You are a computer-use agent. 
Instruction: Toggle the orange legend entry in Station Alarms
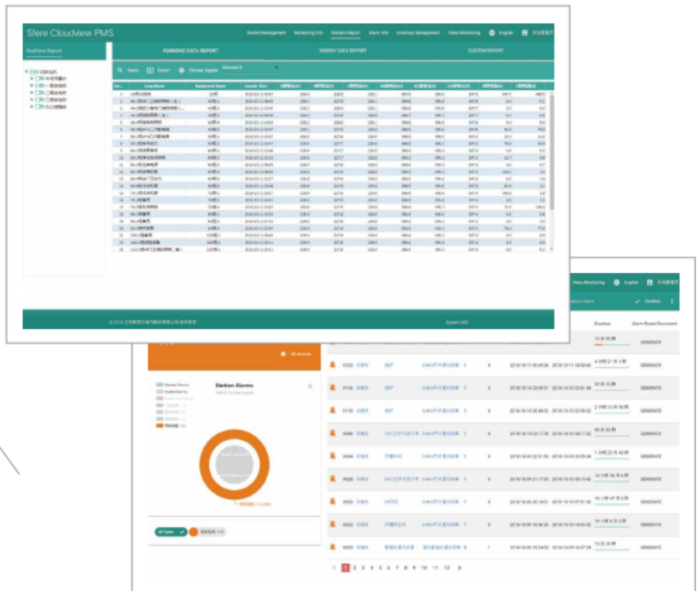pyautogui.click(x=171, y=426)
